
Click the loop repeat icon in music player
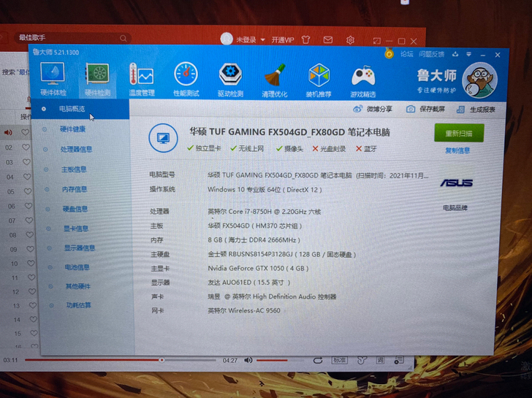tap(318, 360)
